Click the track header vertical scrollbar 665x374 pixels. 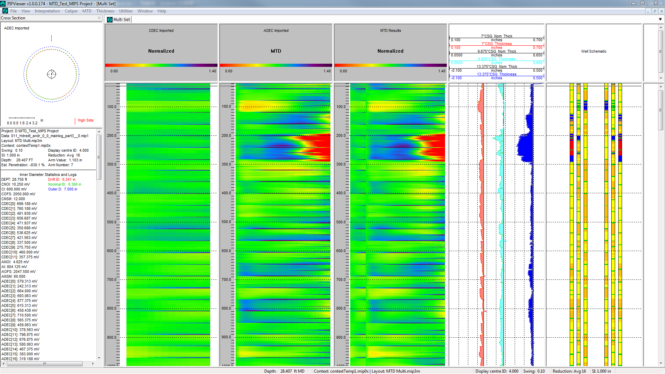[x=660, y=52]
